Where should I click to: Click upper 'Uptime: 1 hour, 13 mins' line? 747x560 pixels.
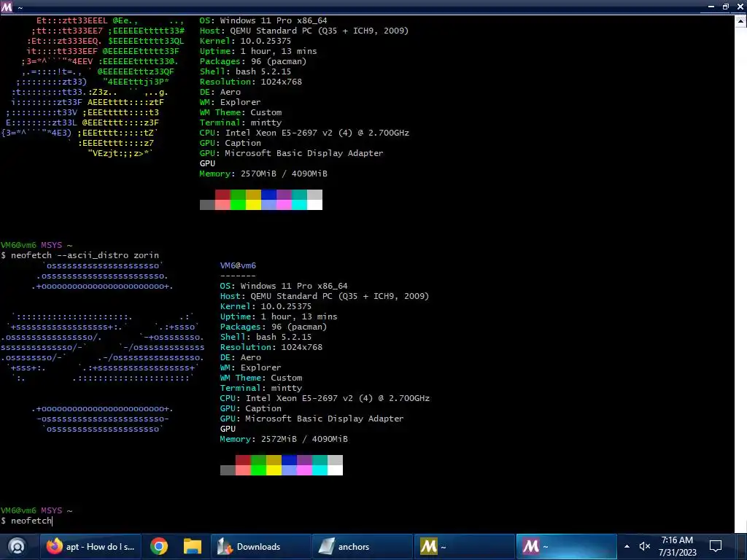258,51
